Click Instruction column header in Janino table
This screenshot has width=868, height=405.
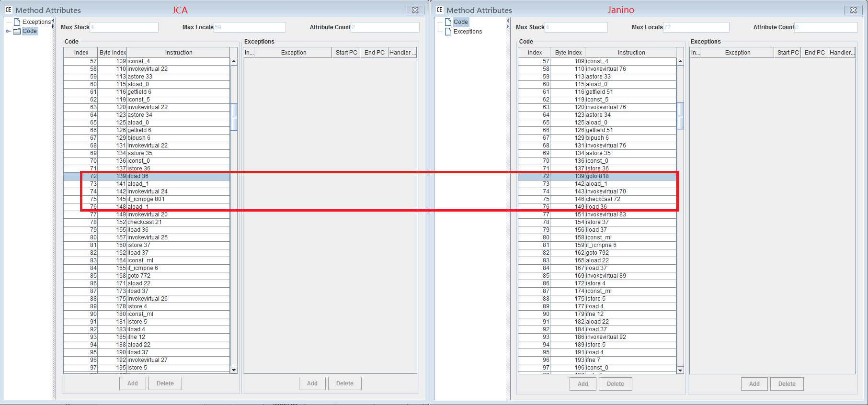[x=631, y=53]
